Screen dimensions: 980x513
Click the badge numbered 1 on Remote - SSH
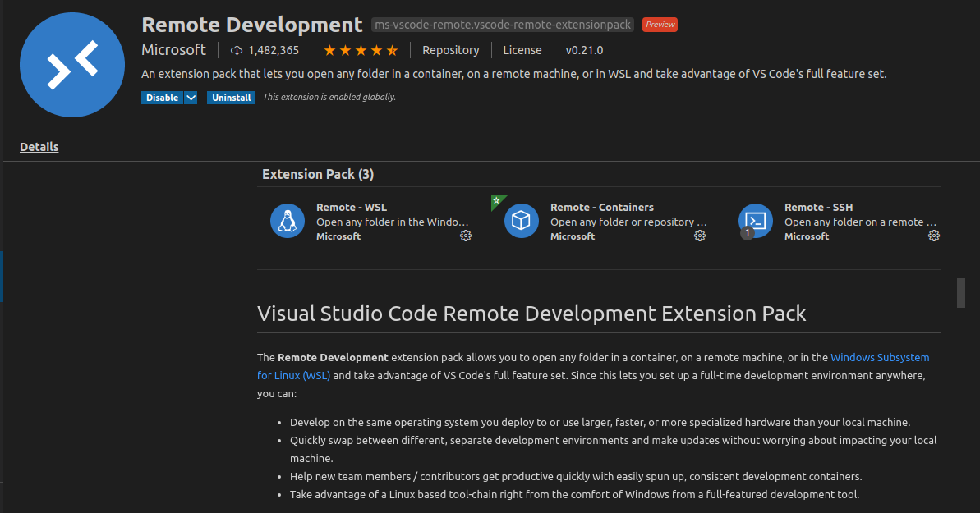tap(747, 233)
